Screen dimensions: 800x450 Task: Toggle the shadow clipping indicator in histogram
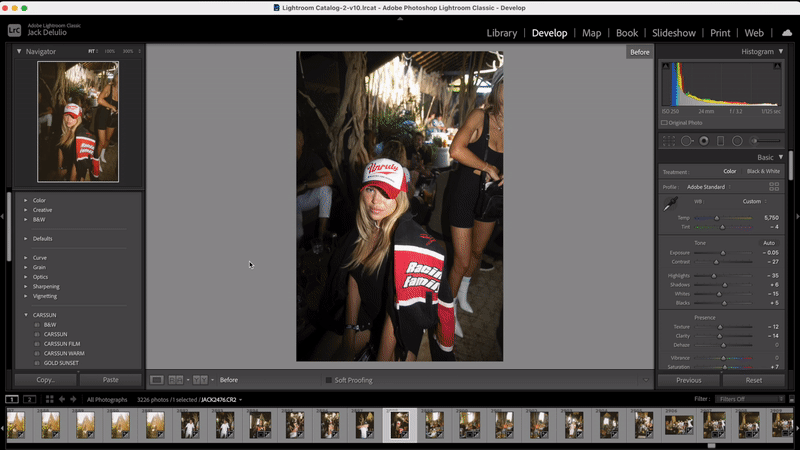(666, 64)
